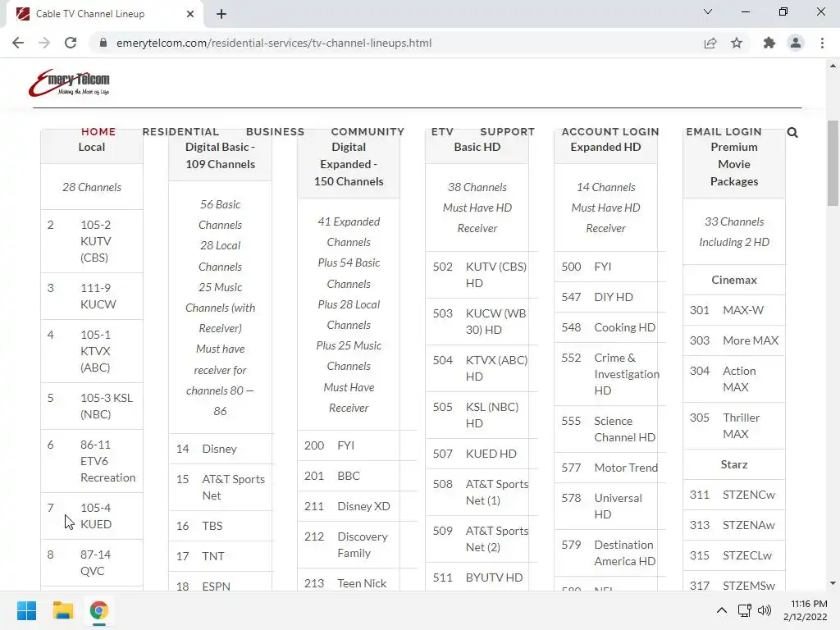Click the page vertical scrollbar thumb
Viewport: 840px width, 630px height.
tap(833, 163)
